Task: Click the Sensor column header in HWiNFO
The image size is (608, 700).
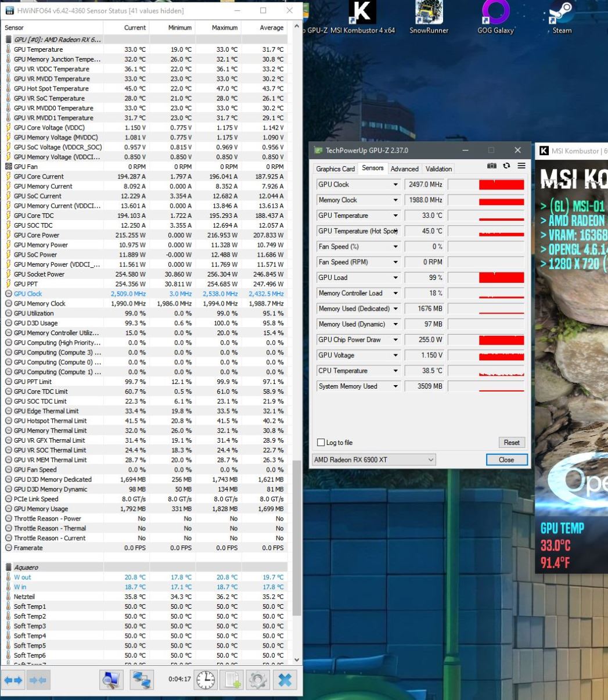Action: 52,28
